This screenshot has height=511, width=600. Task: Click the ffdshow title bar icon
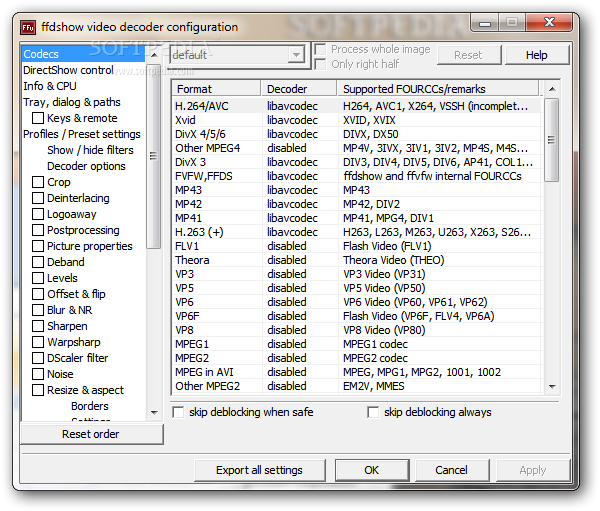(x=28, y=28)
